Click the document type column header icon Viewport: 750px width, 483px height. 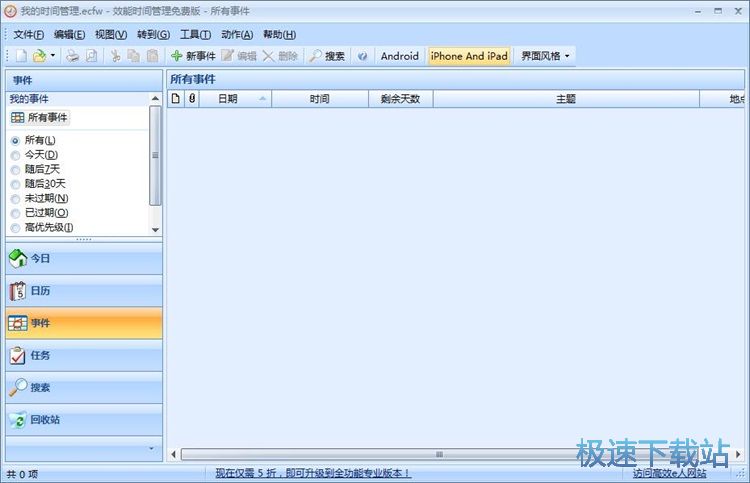(x=176, y=99)
